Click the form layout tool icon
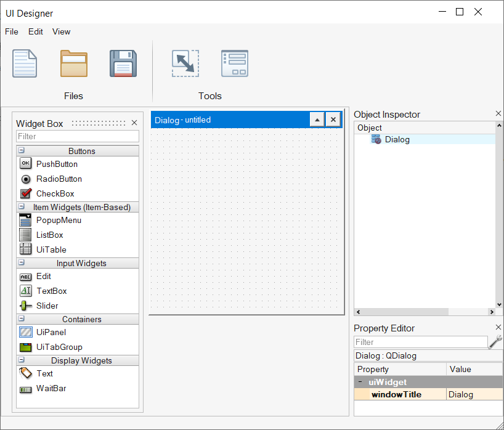Screen dimensions: 504x430 tap(234, 63)
